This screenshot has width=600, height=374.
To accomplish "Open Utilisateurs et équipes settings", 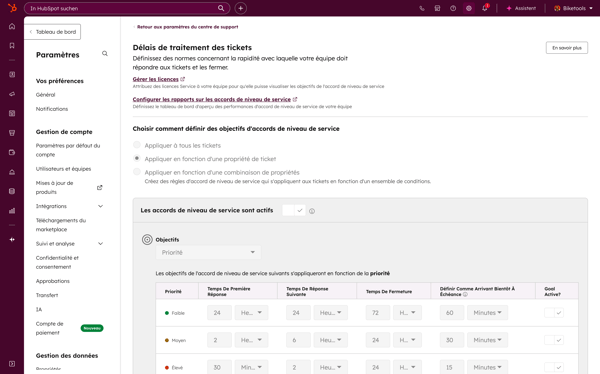I will point(64,169).
